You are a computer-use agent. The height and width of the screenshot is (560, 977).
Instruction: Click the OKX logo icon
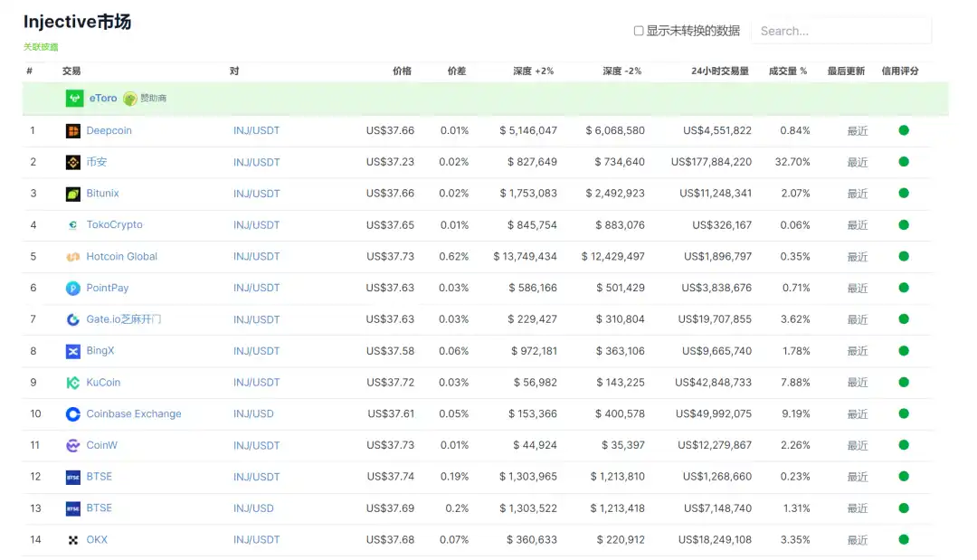point(73,540)
